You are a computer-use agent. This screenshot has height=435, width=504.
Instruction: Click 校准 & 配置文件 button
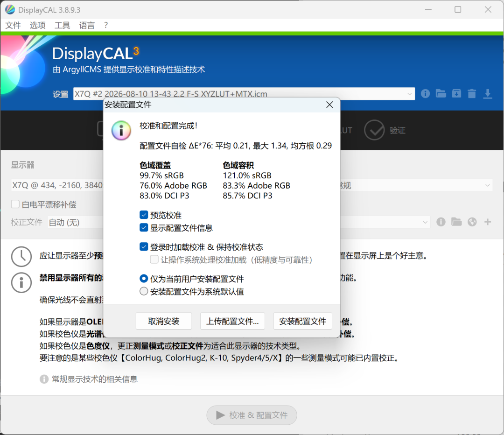pos(252,415)
